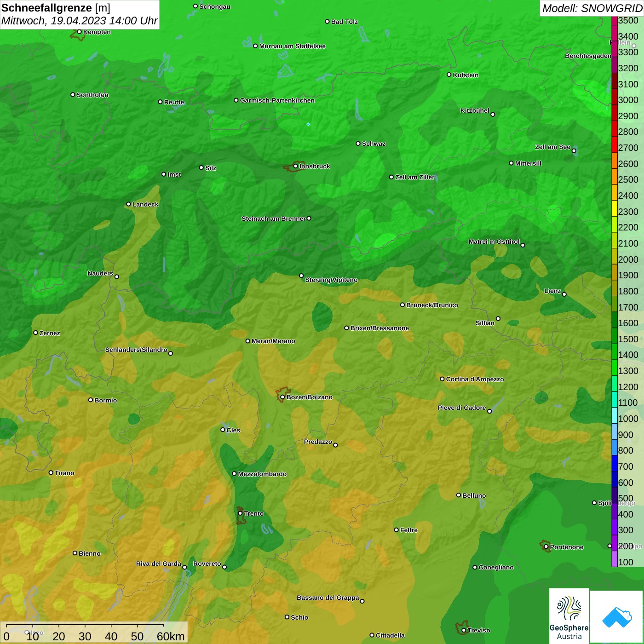
Task: Click the Treviso city marker
Action: pos(464,630)
